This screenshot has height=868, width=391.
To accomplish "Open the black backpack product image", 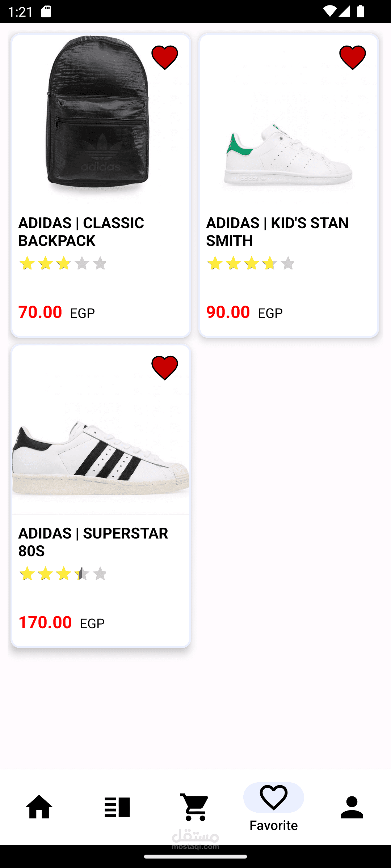I will 98,116.
